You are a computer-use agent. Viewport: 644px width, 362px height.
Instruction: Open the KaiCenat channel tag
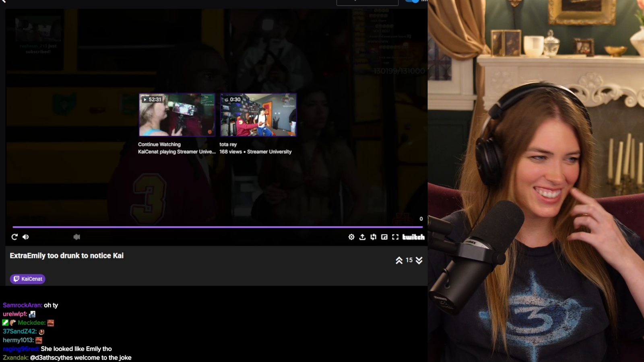28,279
